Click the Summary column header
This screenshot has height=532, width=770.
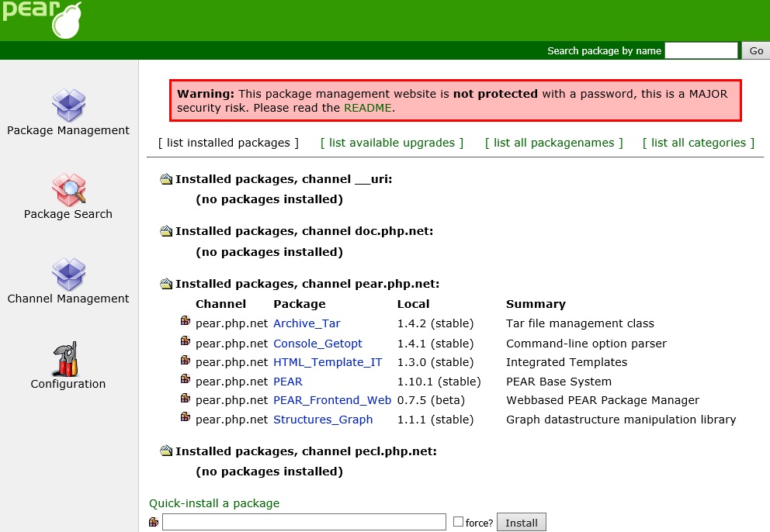tap(536, 304)
